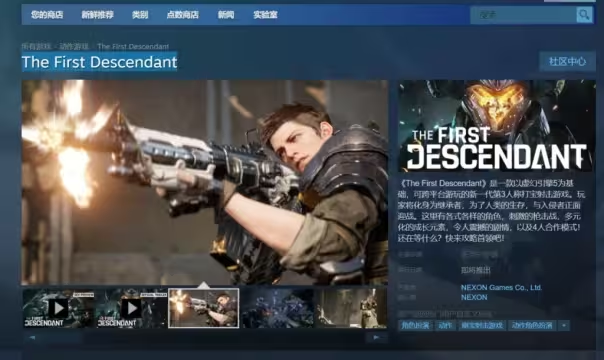The image size is (604, 360).
Task: Open the 您的商店 menu
Action: tap(47, 15)
